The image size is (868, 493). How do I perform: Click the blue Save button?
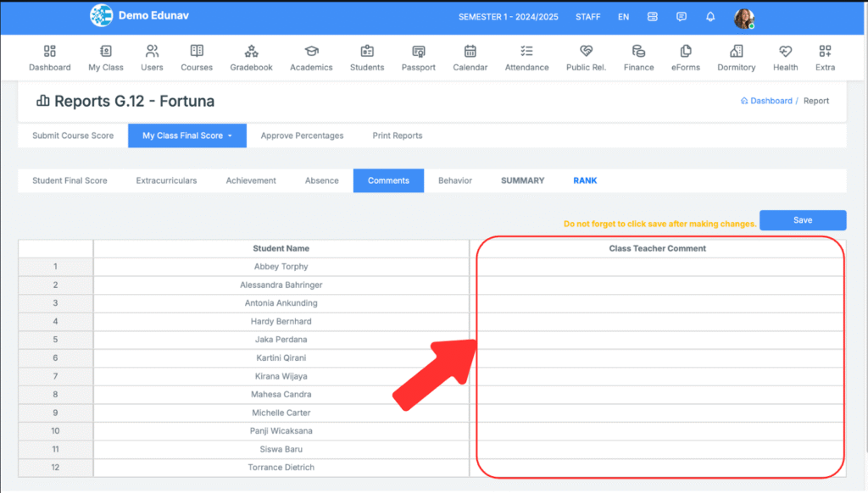point(802,220)
